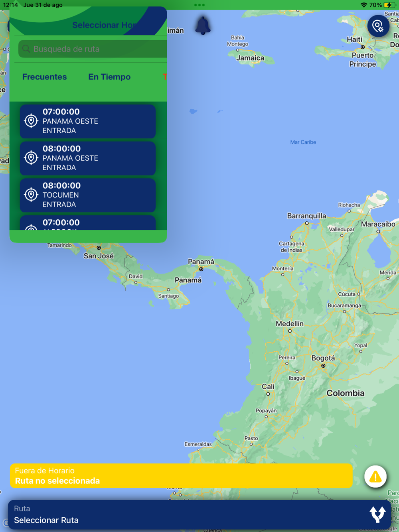Tap target icon for 08:00:00 TOCUMEN

(x=31, y=195)
